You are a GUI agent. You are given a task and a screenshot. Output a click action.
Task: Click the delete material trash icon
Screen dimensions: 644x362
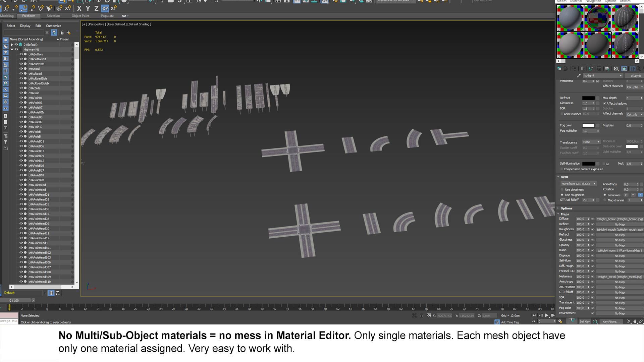(x=582, y=69)
